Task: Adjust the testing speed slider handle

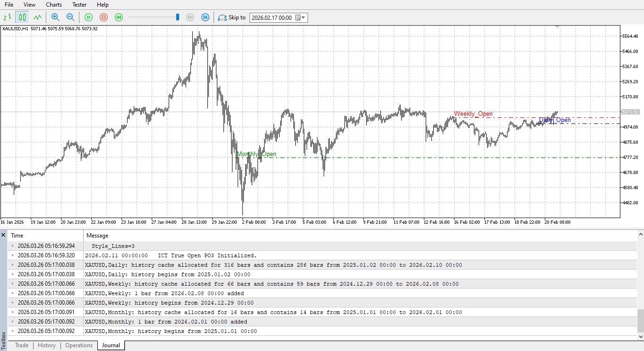Action: [x=178, y=18]
